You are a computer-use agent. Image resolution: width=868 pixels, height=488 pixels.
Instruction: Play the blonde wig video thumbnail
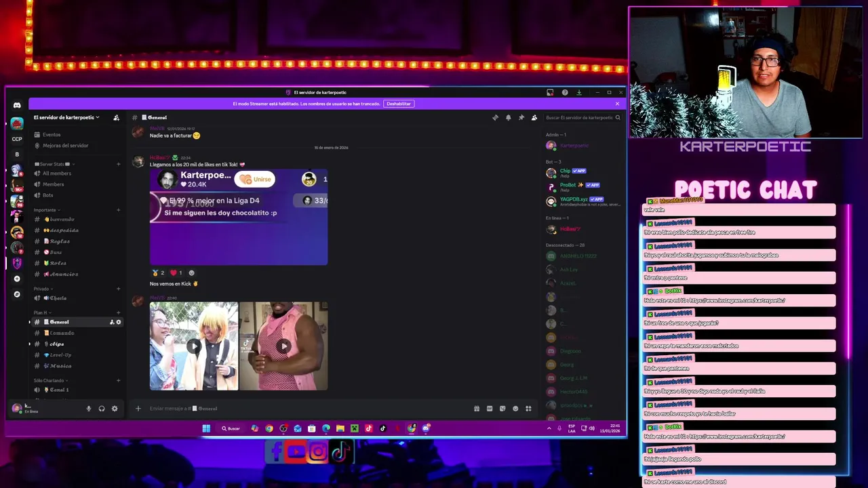(x=194, y=346)
